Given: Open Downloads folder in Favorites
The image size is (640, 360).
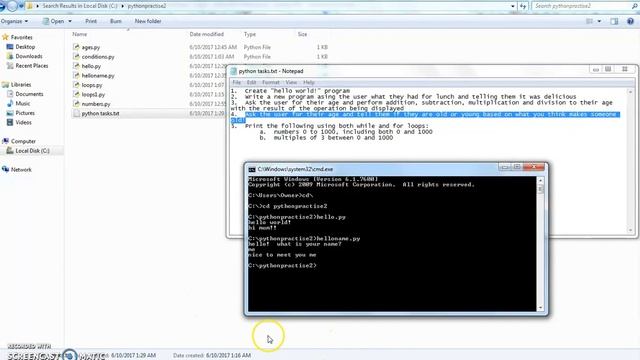Looking at the screenshot, I should click(29, 56).
